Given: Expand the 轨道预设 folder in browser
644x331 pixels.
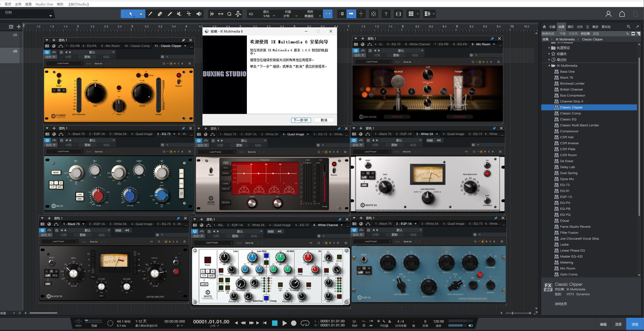Looking at the screenshot, I should [x=549, y=48].
